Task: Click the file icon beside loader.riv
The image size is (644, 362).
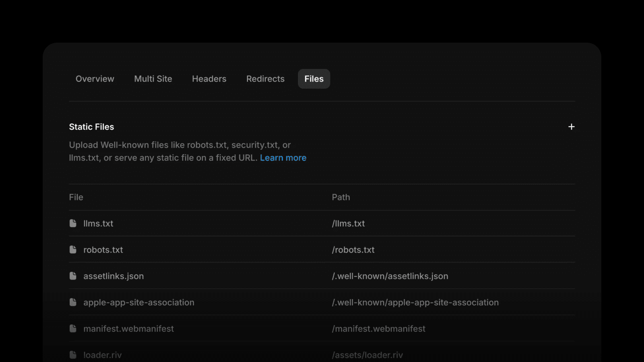Action: [x=73, y=355]
